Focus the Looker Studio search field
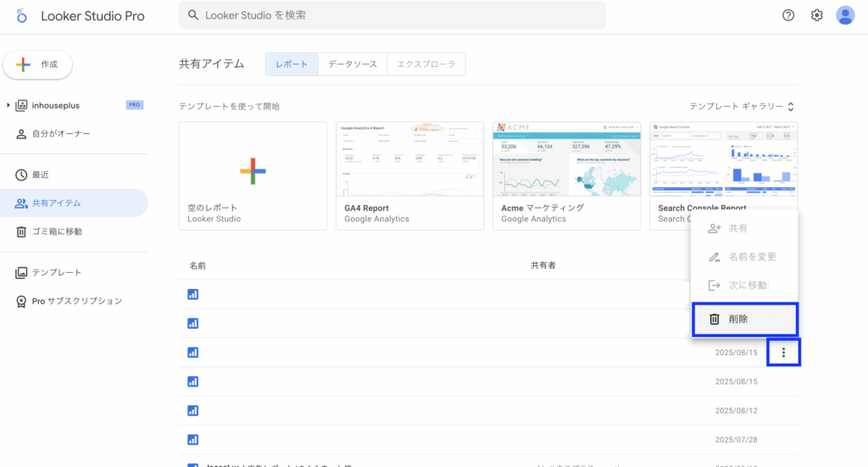This screenshot has width=868, height=467. tap(392, 15)
